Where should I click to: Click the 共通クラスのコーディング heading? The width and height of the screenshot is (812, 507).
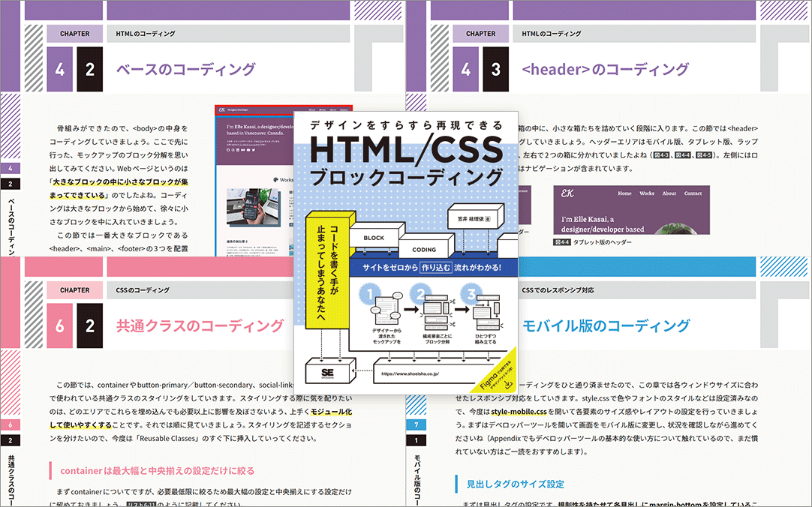tap(200, 325)
